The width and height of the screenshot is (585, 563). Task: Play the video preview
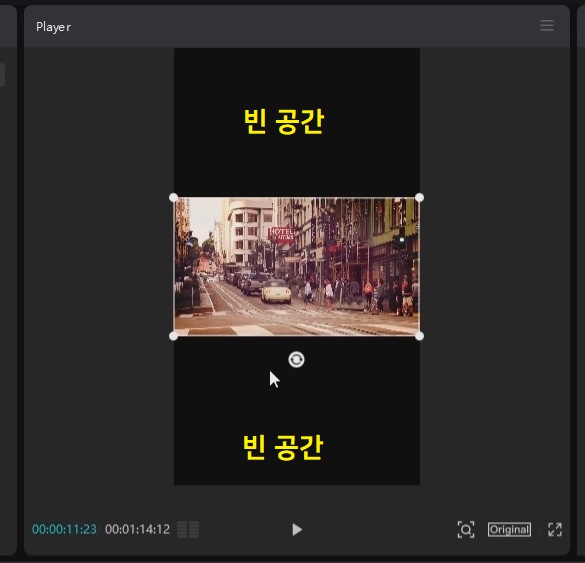click(297, 529)
